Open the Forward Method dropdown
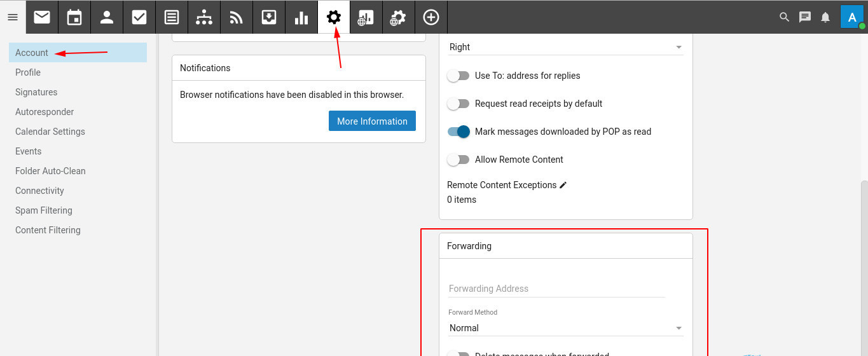 [565, 328]
